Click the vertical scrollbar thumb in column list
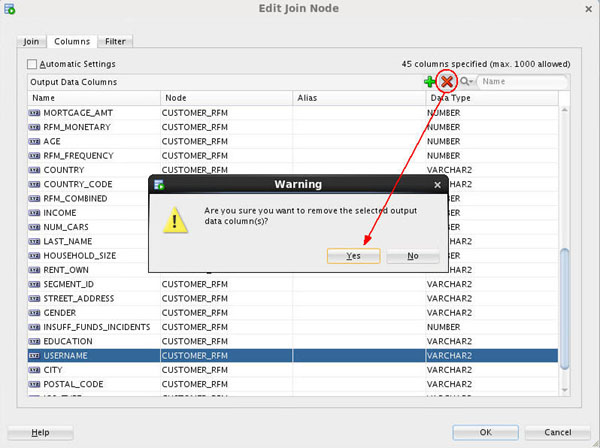 [x=564, y=309]
